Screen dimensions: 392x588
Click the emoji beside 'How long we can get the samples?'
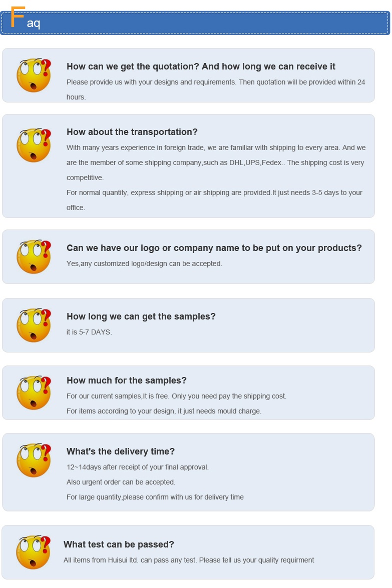(34, 325)
